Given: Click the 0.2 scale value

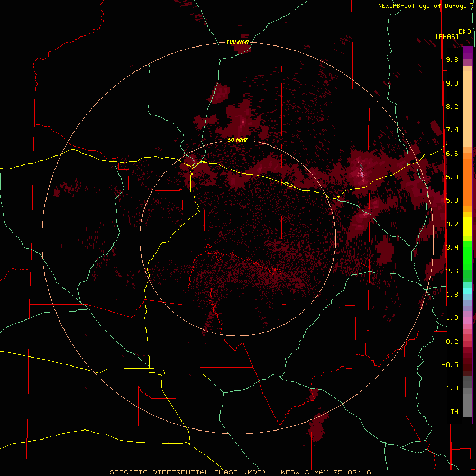Looking at the screenshot, I should tap(452, 342).
